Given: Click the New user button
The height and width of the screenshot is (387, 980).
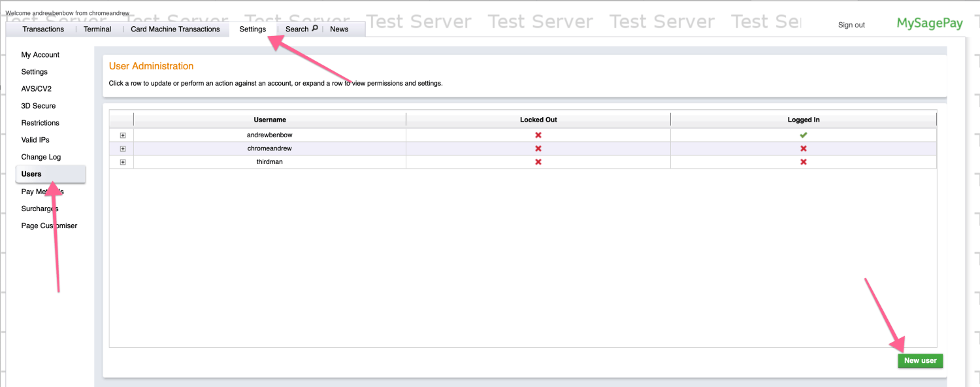Looking at the screenshot, I should [x=920, y=360].
